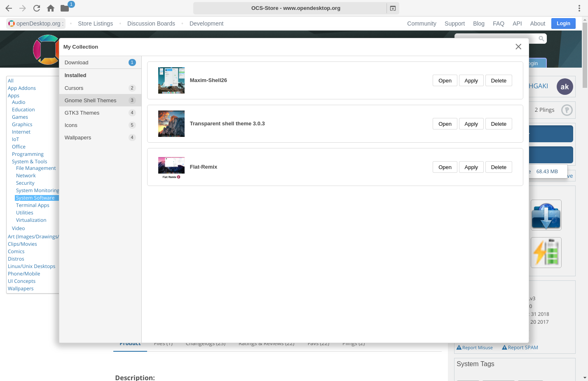The height and width of the screenshot is (381, 588).
Task: Open Linux/Unix Desktops category
Action: pyautogui.click(x=32, y=266)
